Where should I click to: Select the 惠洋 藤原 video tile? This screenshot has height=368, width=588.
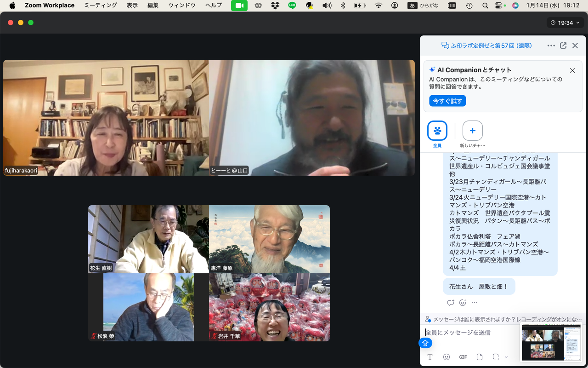[x=269, y=239]
